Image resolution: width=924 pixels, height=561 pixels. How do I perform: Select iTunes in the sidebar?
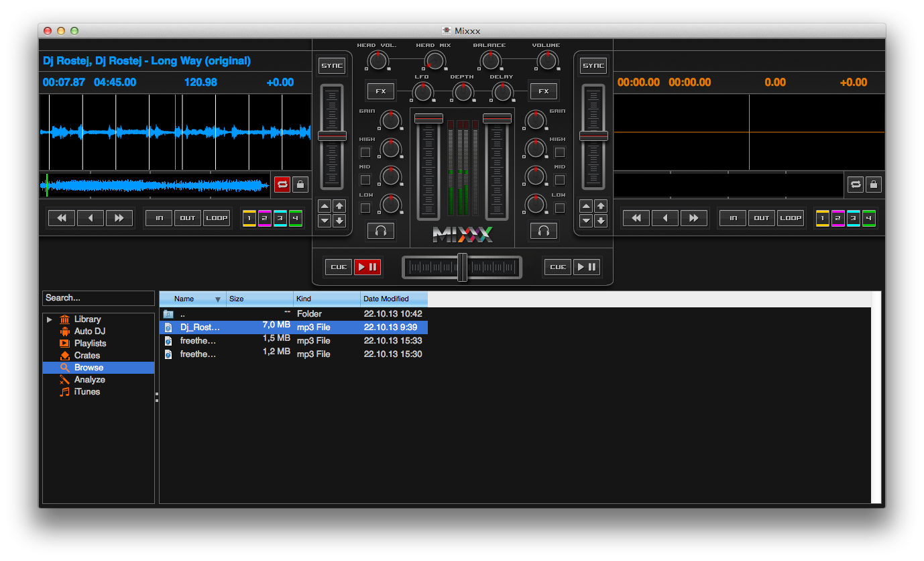[87, 392]
